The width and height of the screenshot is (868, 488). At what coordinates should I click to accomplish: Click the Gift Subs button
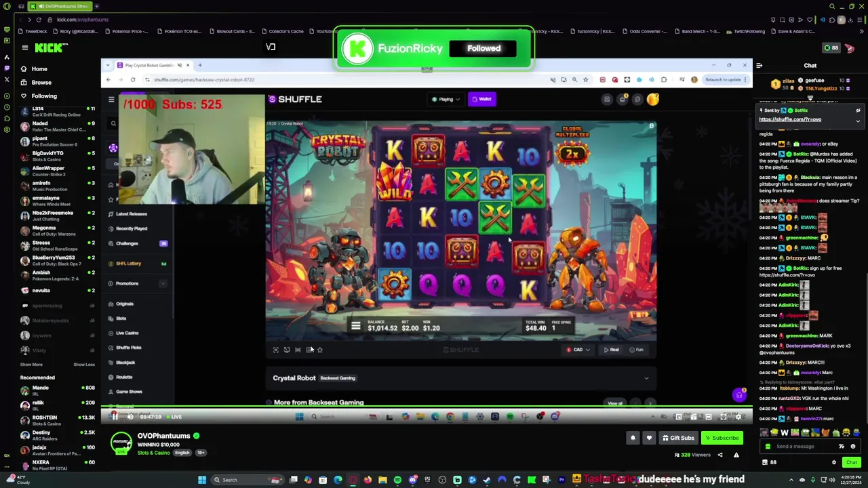[678, 438]
